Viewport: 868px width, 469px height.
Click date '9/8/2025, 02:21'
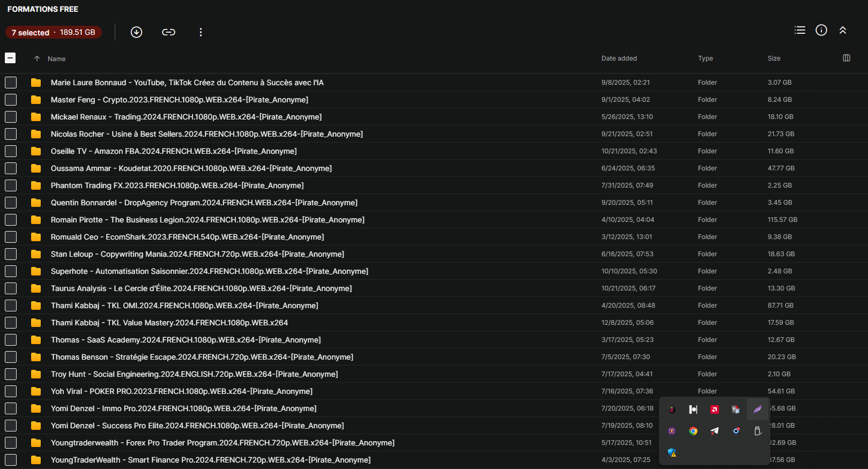(626, 83)
